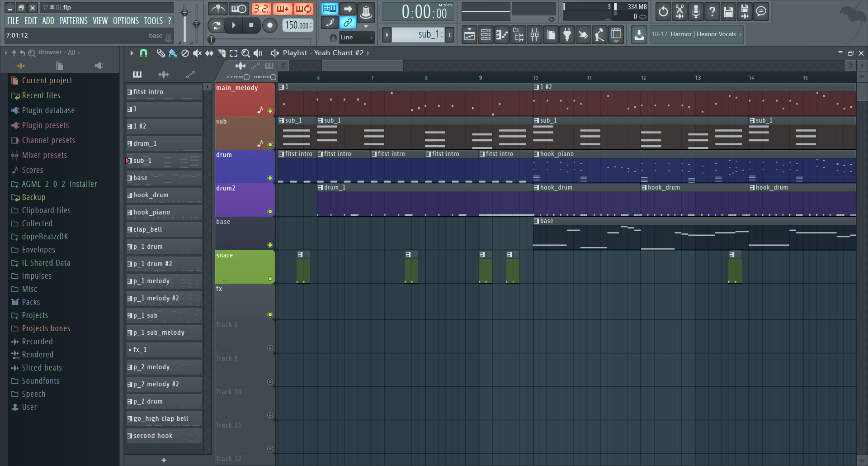Expand the Playlist title clip arrow
The image size is (868, 466).
tap(368, 53)
